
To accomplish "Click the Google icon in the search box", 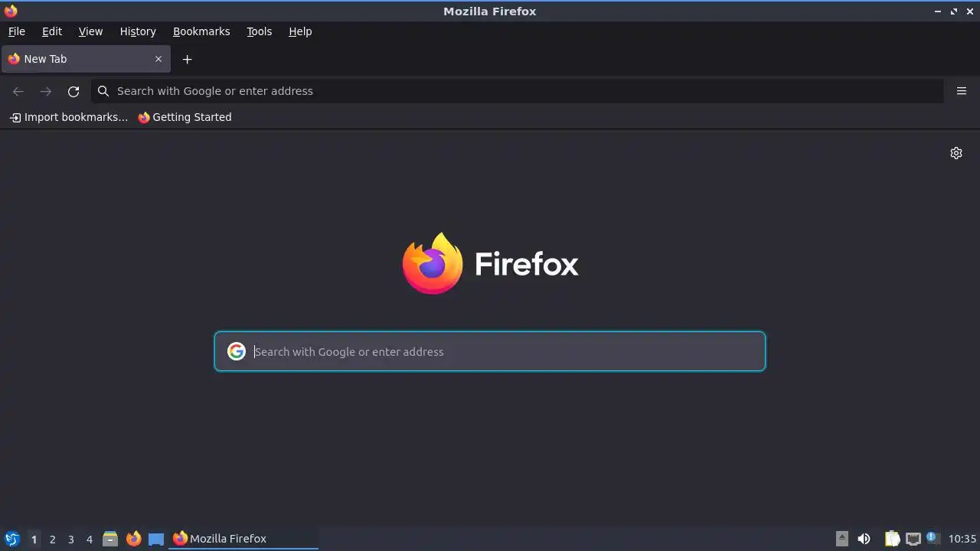I will (237, 351).
